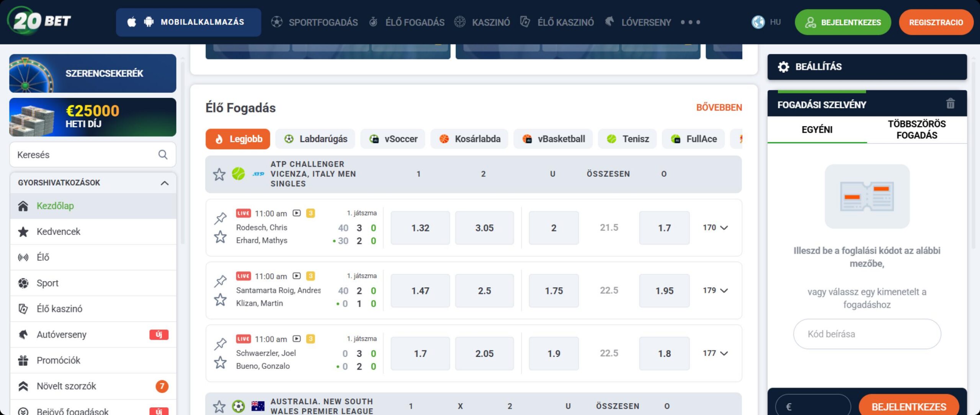Favorite the Schwaerzler vs Bueno match star
This screenshot has height=415, width=980.
(x=220, y=362)
